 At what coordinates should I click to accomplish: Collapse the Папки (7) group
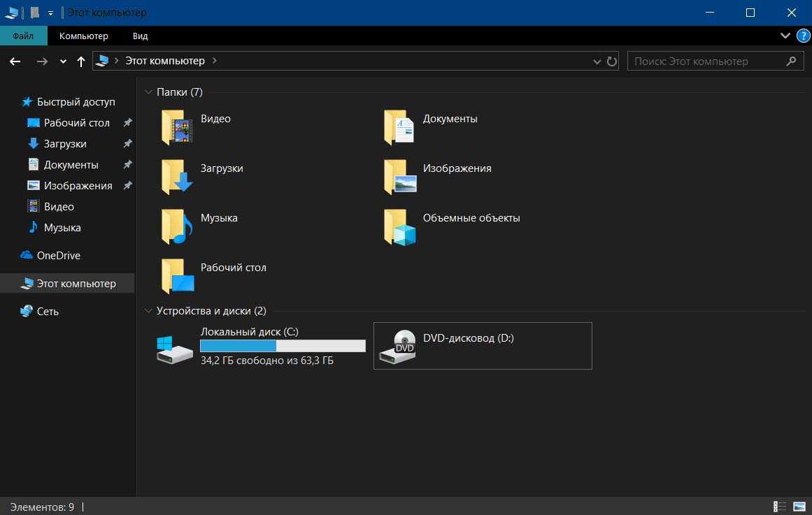tap(148, 92)
